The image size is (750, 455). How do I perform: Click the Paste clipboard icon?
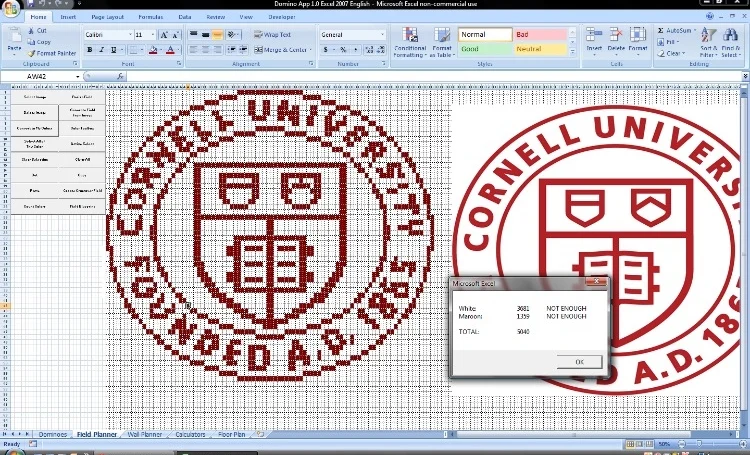[x=14, y=36]
